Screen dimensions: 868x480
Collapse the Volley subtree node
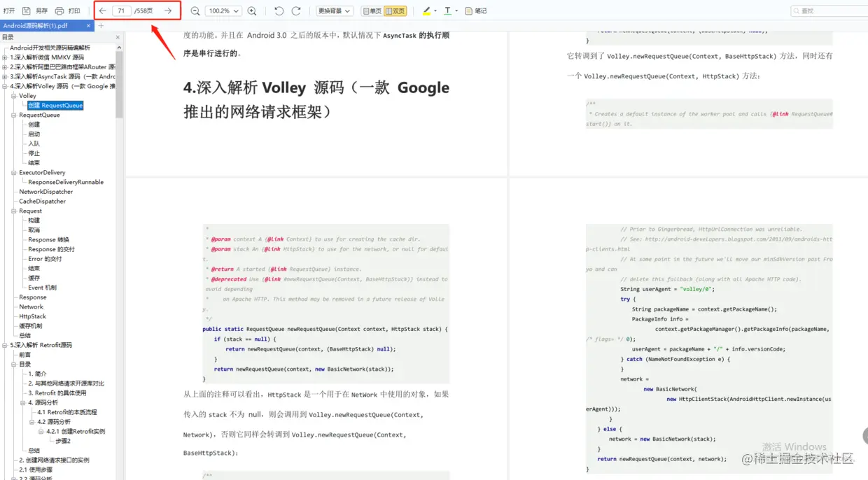(x=14, y=96)
